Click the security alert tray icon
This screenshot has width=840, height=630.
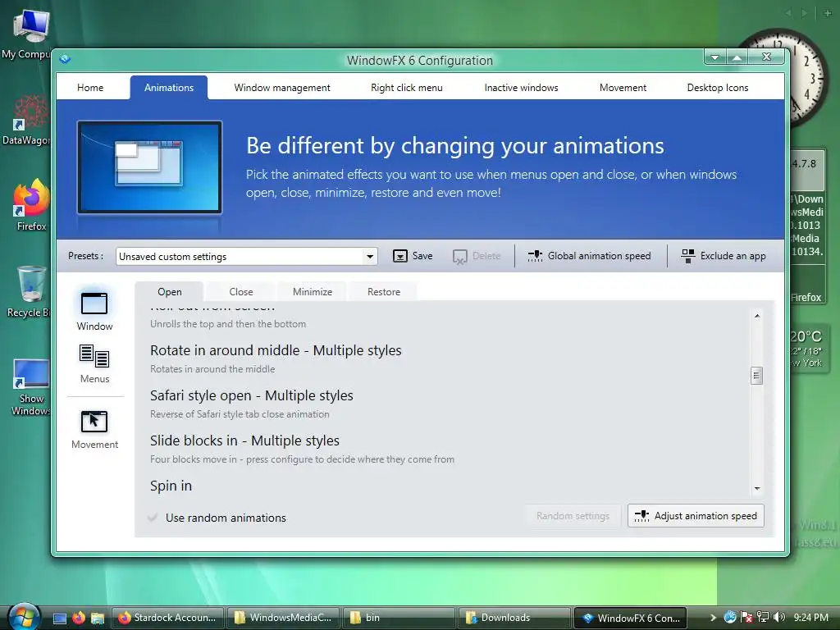pos(746,618)
